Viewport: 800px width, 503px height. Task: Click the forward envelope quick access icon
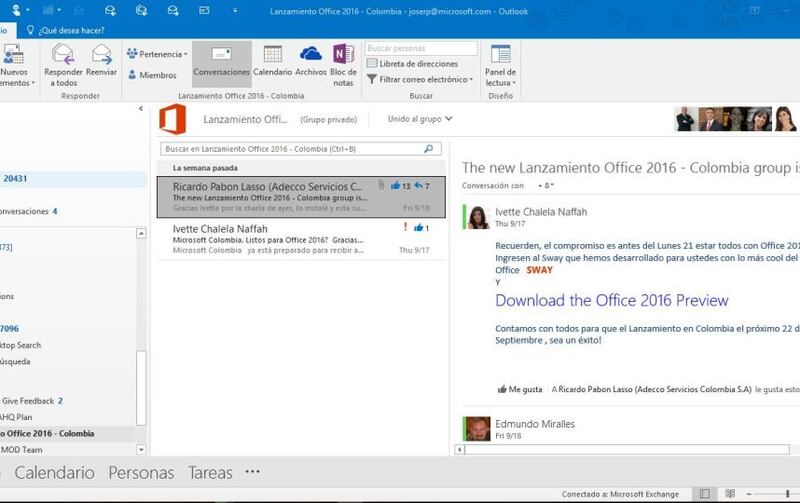pyautogui.click(x=173, y=11)
